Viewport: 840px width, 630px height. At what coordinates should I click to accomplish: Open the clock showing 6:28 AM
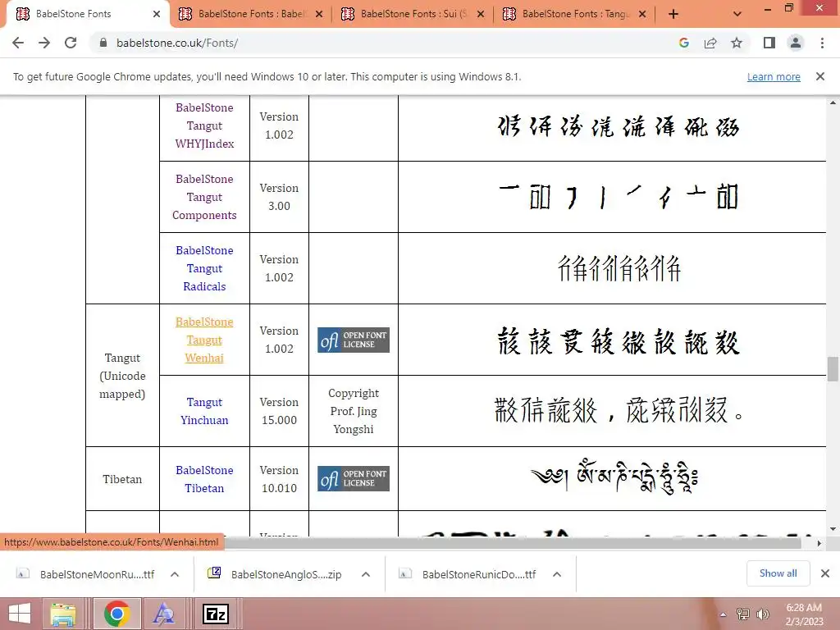tap(804, 614)
